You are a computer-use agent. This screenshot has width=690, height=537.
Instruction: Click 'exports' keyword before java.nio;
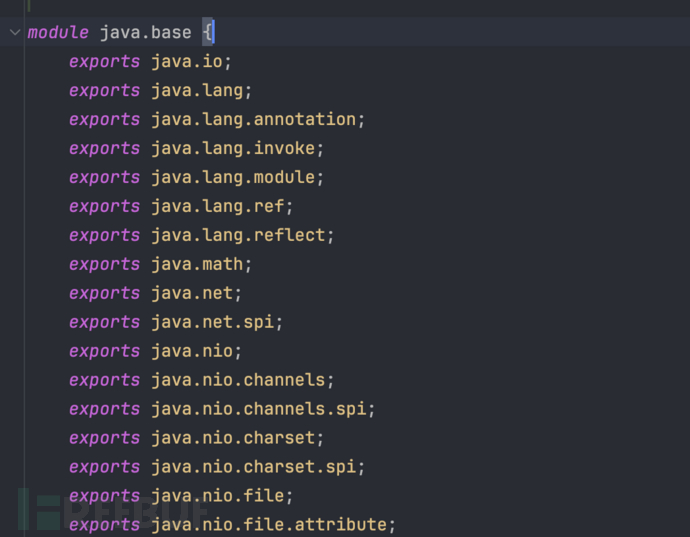tap(105, 352)
